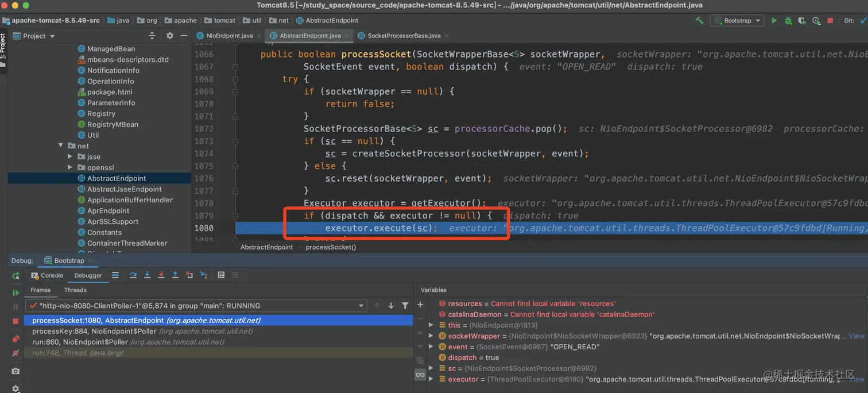Click the Step Over icon
The width and height of the screenshot is (868, 393).
133,275
